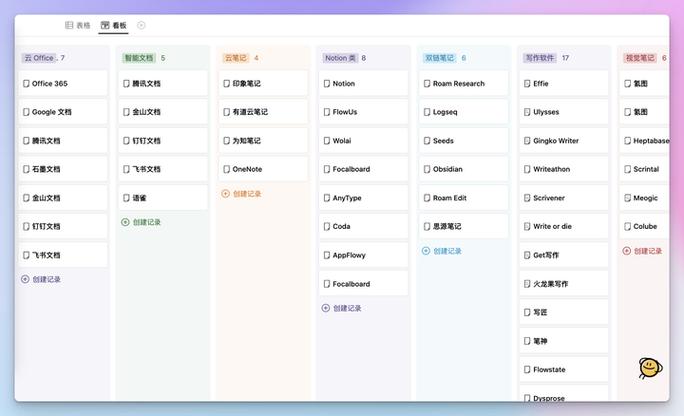Click the page icon on Colube card
Image resolution: width=684 pixels, height=416 pixels.
pyautogui.click(x=627, y=227)
